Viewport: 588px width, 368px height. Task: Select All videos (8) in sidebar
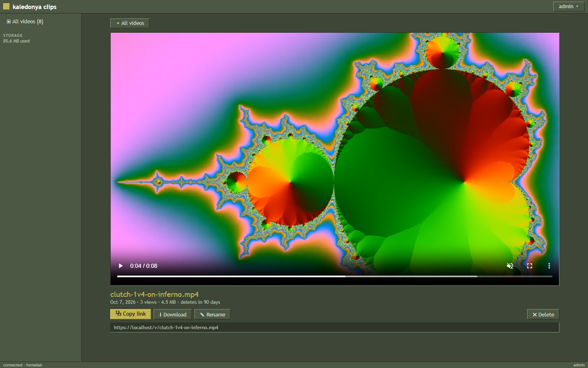[25, 22]
